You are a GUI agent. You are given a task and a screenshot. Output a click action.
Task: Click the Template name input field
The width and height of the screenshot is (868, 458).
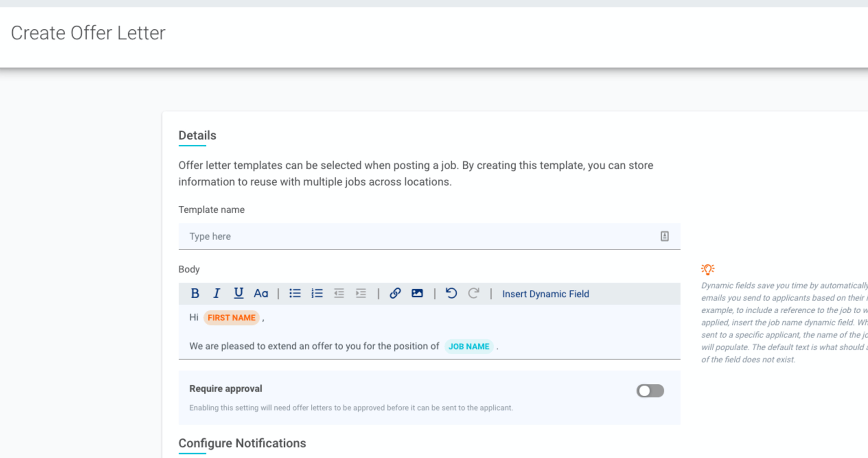[x=419, y=237]
